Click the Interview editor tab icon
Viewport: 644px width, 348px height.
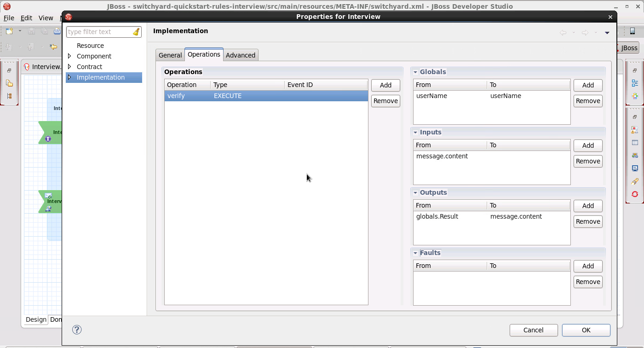click(x=27, y=67)
